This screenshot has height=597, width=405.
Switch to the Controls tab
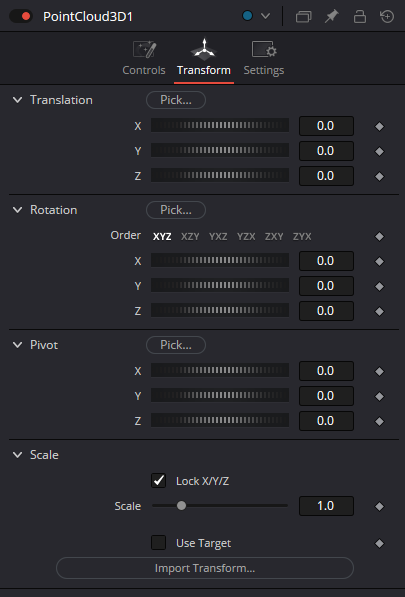[x=144, y=58]
